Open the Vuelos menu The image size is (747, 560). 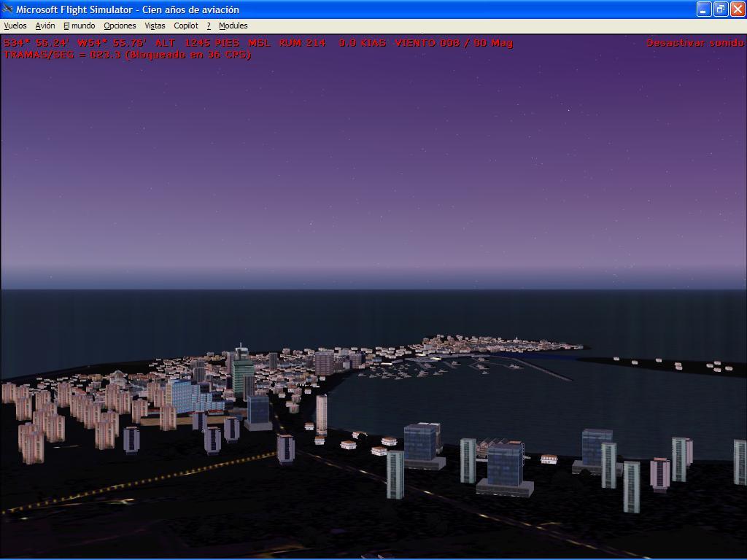[15, 26]
